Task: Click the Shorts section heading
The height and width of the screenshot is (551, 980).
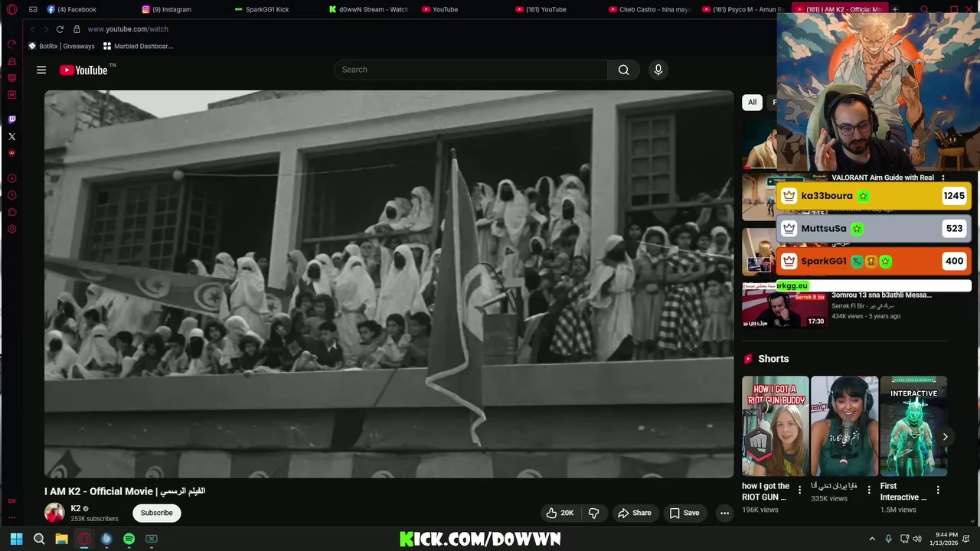Action: [x=773, y=359]
